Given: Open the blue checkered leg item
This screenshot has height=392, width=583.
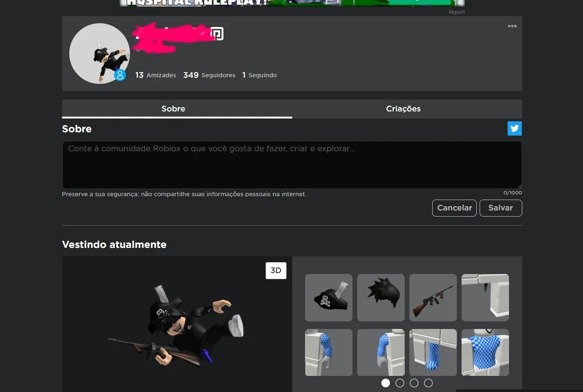Looking at the screenshot, I should point(433,353).
